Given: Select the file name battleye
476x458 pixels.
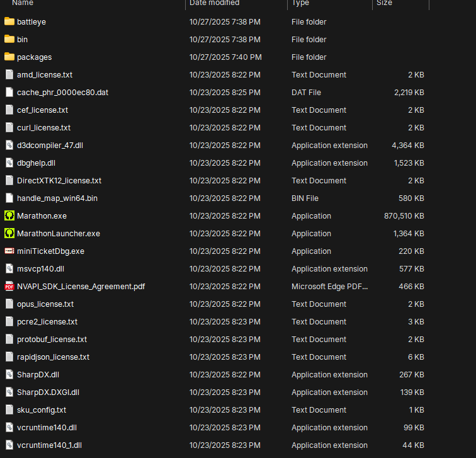Looking at the screenshot, I should click(31, 22).
